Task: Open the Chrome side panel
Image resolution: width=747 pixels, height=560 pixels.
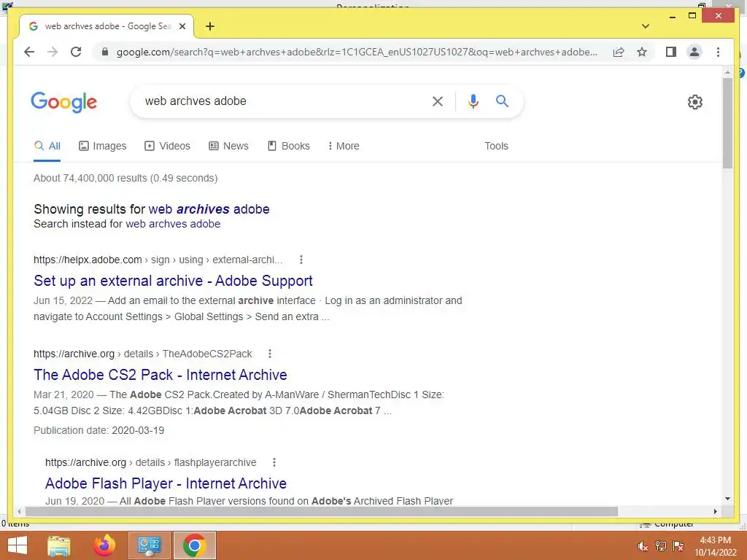Action: coord(671,52)
